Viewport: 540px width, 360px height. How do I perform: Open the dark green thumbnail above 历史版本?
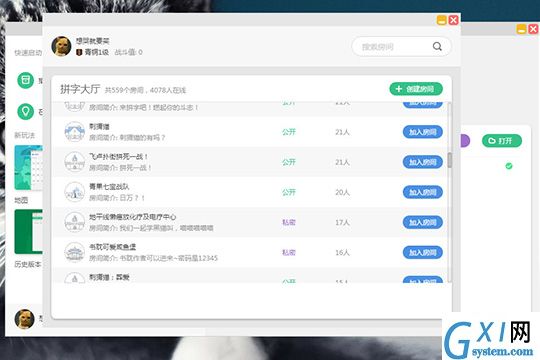(x=28, y=232)
